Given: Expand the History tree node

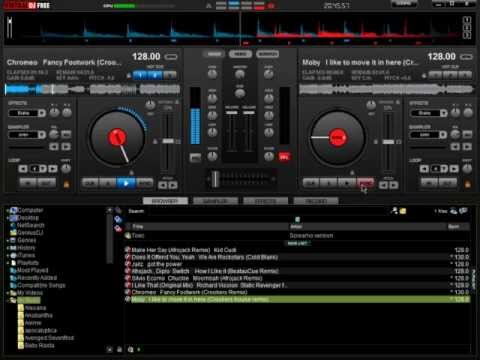Looking at the screenshot, I should [x=7, y=248].
